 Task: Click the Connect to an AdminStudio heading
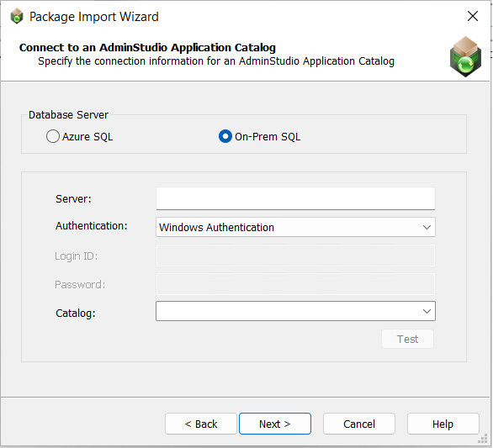(x=147, y=47)
